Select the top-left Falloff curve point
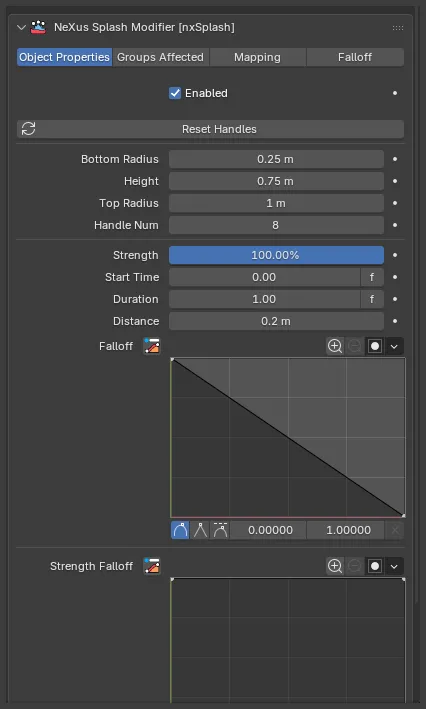The height and width of the screenshot is (709, 426). click(x=172, y=359)
